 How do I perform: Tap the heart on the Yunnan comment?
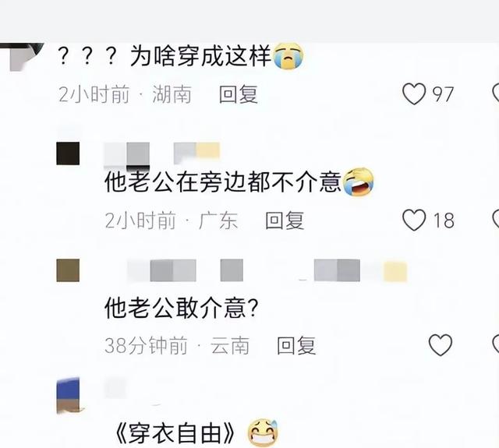(441, 345)
